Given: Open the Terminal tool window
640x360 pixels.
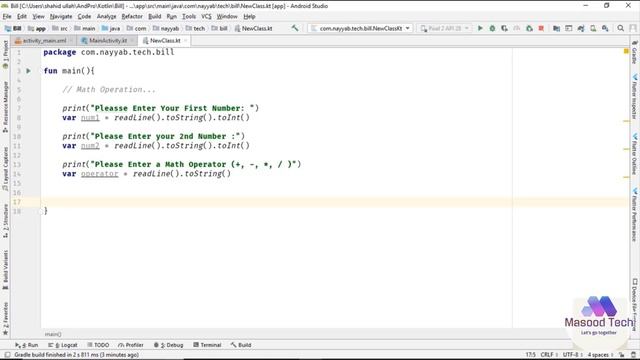Looking at the screenshot, I should coord(207,345).
